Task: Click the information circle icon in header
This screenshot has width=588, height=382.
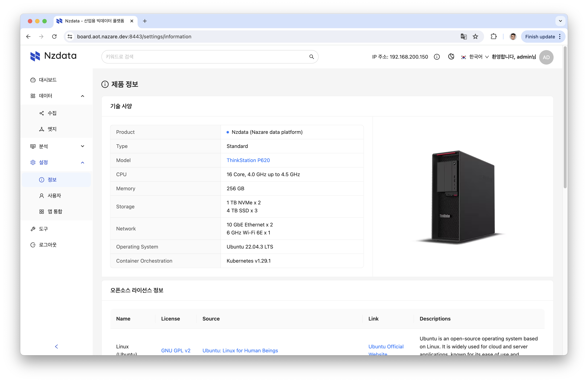Action: tap(437, 57)
